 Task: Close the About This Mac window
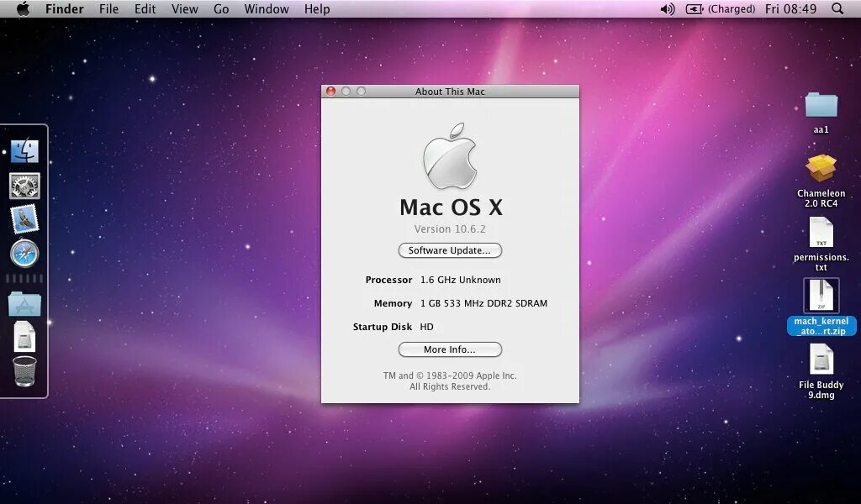tap(330, 91)
